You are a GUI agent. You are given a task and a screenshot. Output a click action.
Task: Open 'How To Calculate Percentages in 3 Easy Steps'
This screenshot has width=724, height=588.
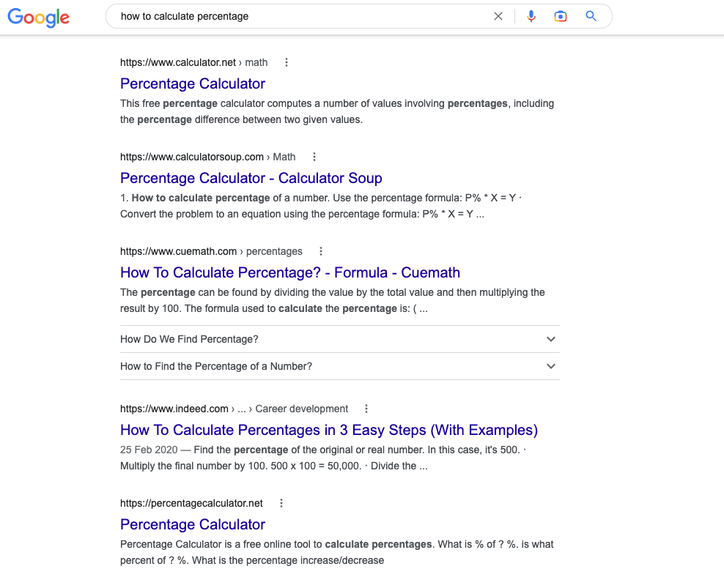pos(329,430)
